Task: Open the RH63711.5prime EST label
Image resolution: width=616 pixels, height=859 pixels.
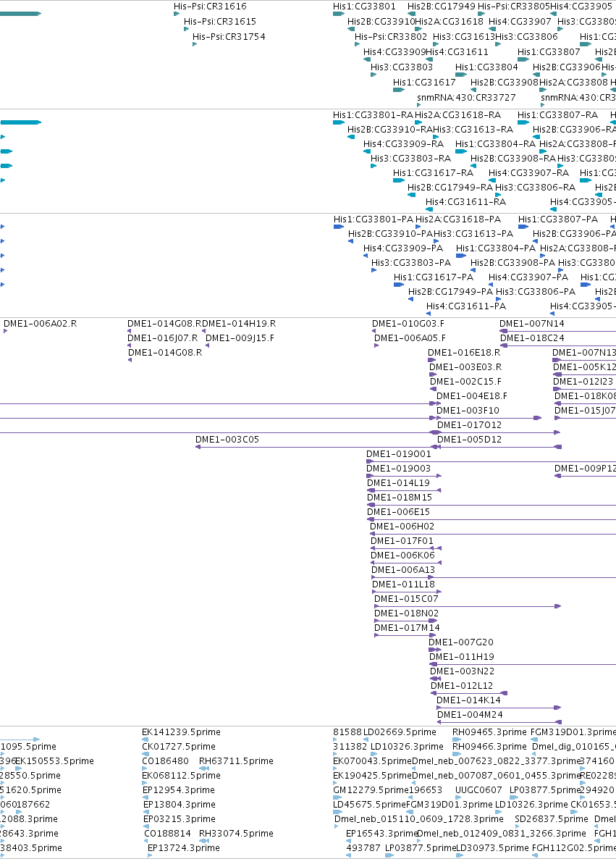Action: click(236, 761)
